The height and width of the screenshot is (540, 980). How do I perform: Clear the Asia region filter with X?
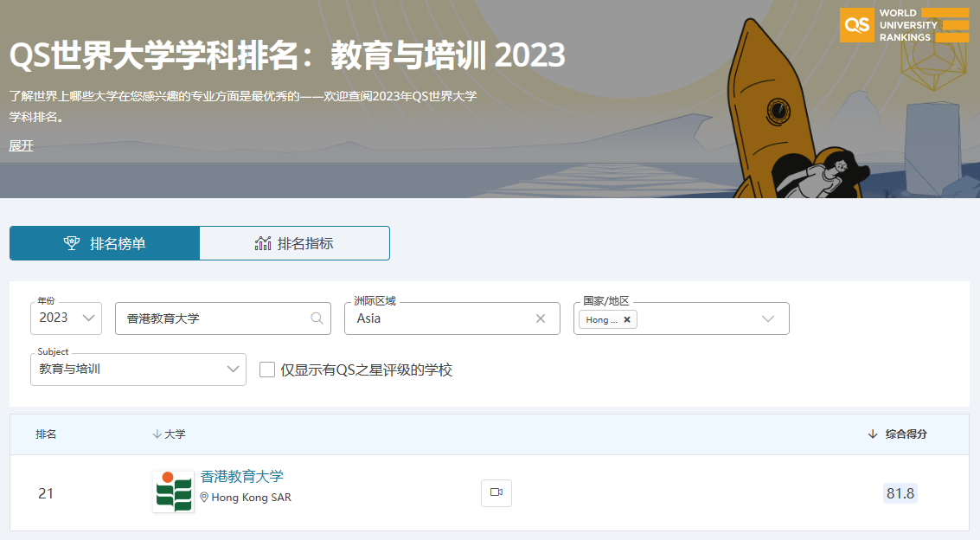coord(541,318)
